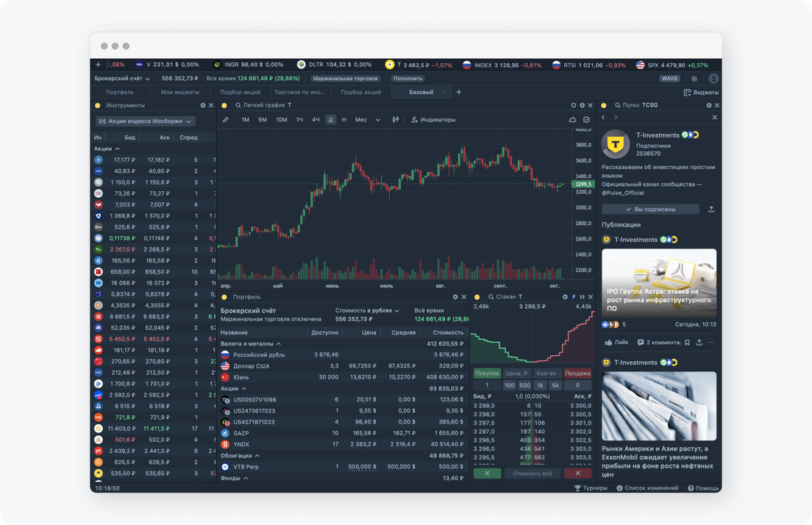
Task: Click yellow link-group dot of Инструменты widget
Action: coord(97,106)
